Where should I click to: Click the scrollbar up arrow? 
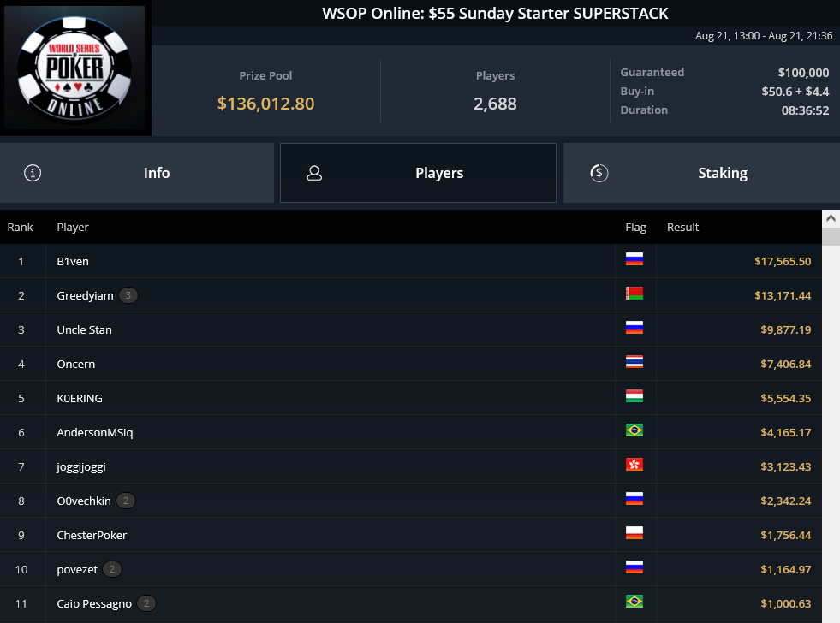[831, 218]
